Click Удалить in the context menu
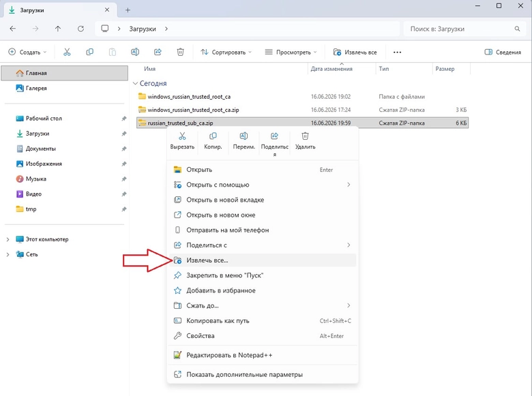Viewport: 532px width, 396px height. tap(305, 141)
